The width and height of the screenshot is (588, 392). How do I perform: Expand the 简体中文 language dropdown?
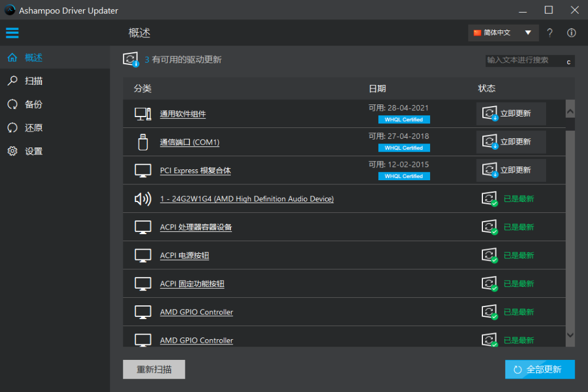pos(503,33)
